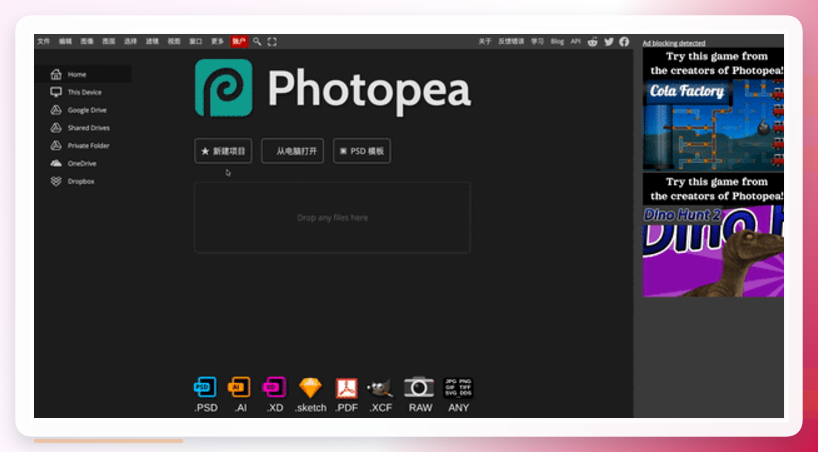Open the Dino Hunt 2 game ad
818x452 pixels.
(x=713, y=235)
